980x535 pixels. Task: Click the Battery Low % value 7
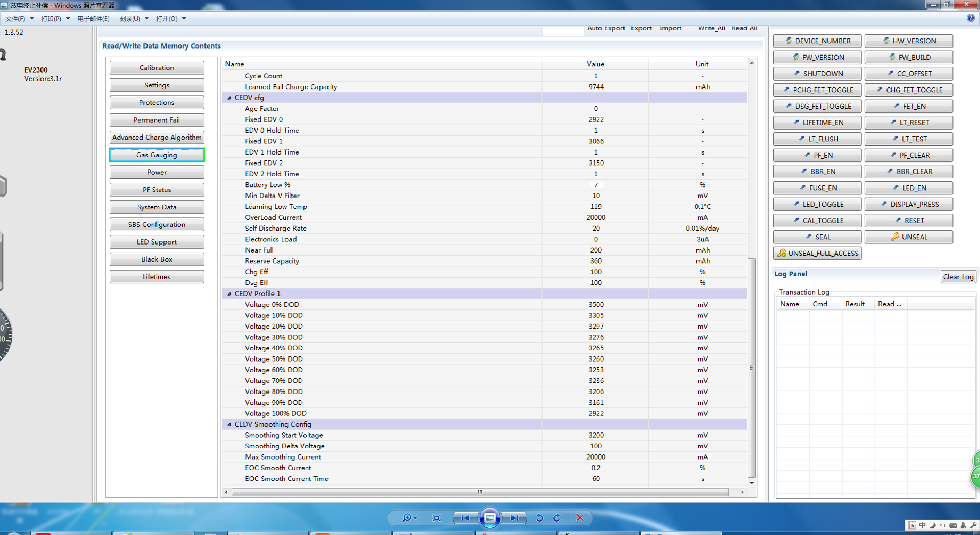(596, 185)
